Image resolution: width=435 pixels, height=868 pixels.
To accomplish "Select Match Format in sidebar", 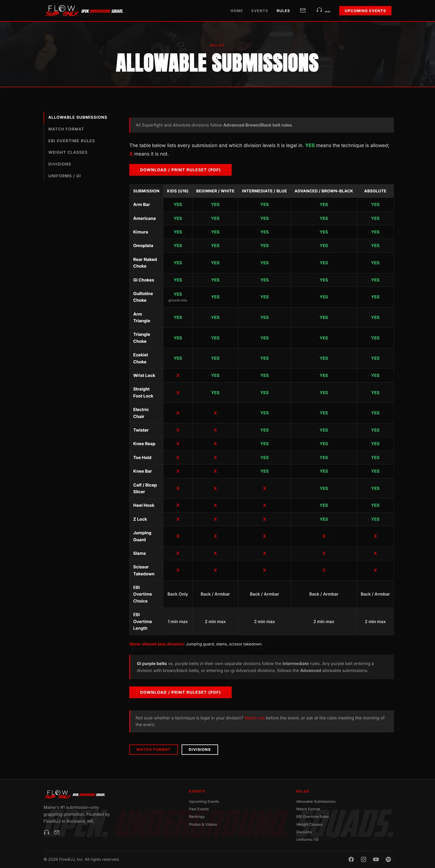I will point(66,129).
